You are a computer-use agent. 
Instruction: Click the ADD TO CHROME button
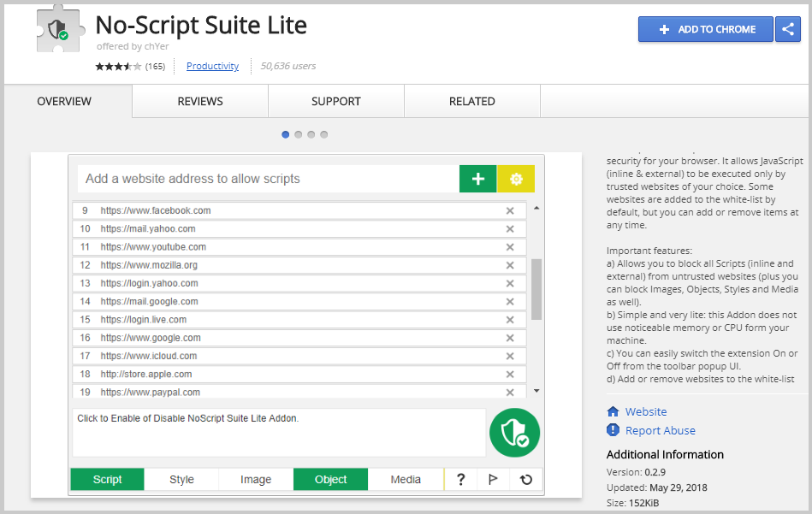tap(706, 29)
